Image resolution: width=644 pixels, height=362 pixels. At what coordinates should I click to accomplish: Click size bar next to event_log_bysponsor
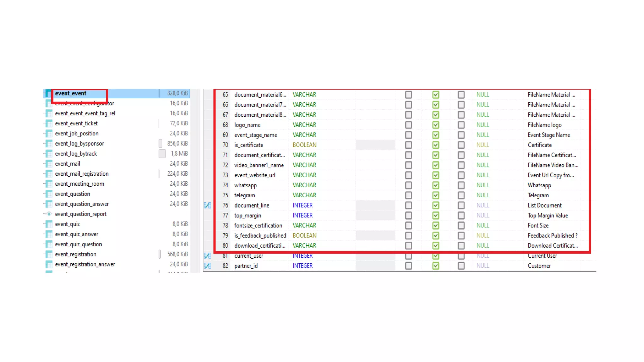click(160, 144)
